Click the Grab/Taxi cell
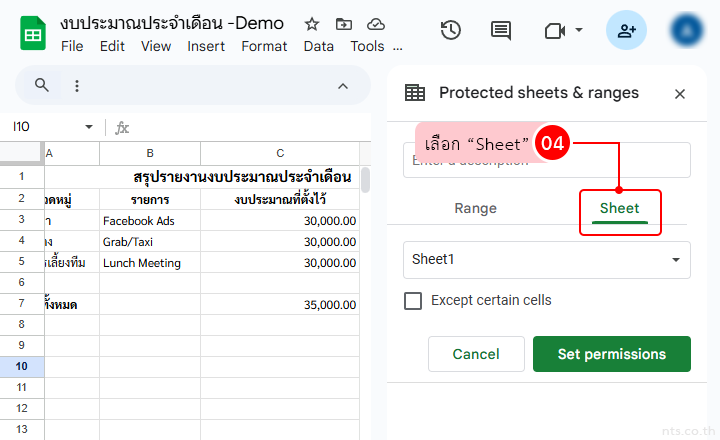The width and height of the screenshot is (720, 440). pos(150,242)
